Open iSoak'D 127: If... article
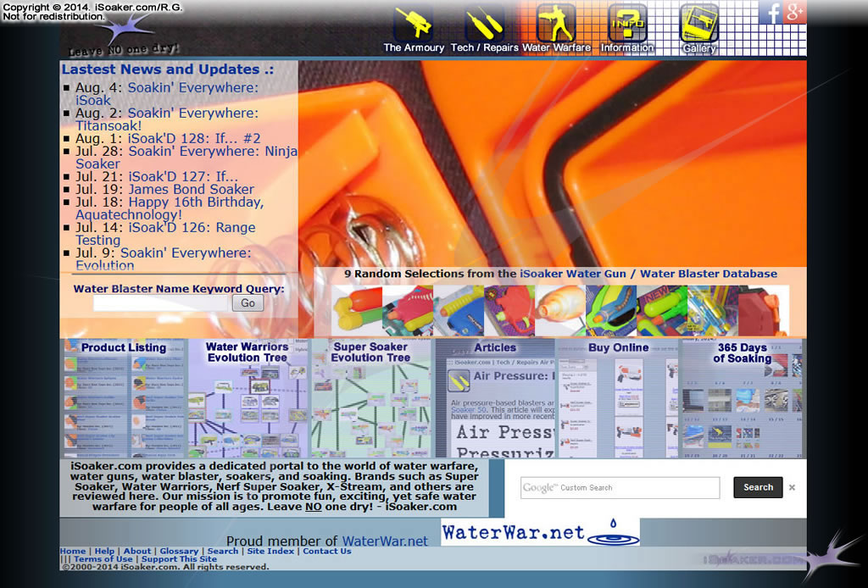The image size is (868, 588). tap(183, 176)
